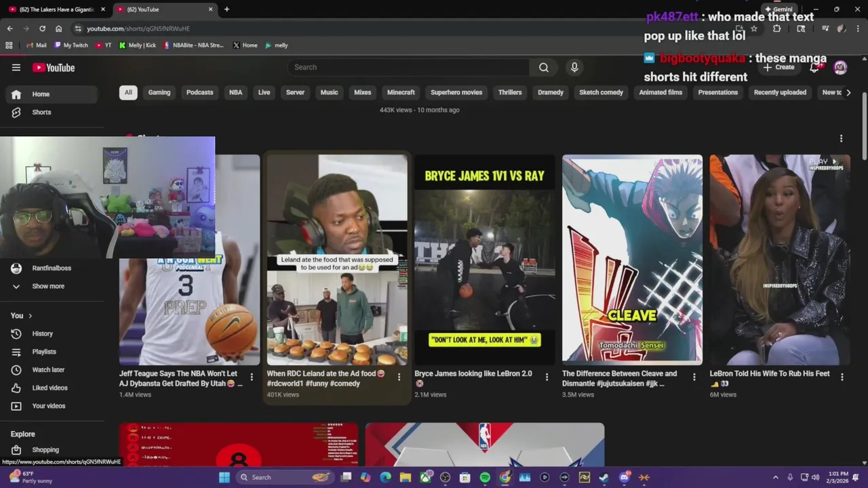This screenshot has width=868, height=488.
Task: Open Shorts in the sidebar
Action: click(52, 112)
